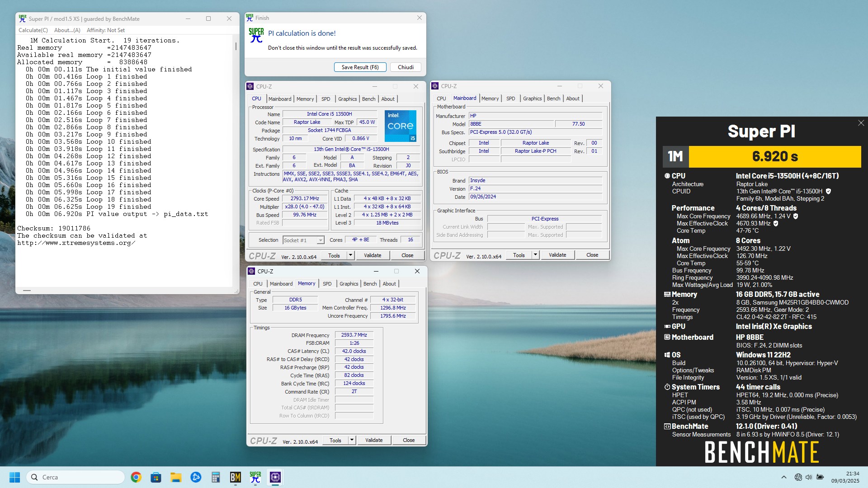The image size is (868, 488).
Task: Switch to BenchMate taskbar icon
Action: 236,477
